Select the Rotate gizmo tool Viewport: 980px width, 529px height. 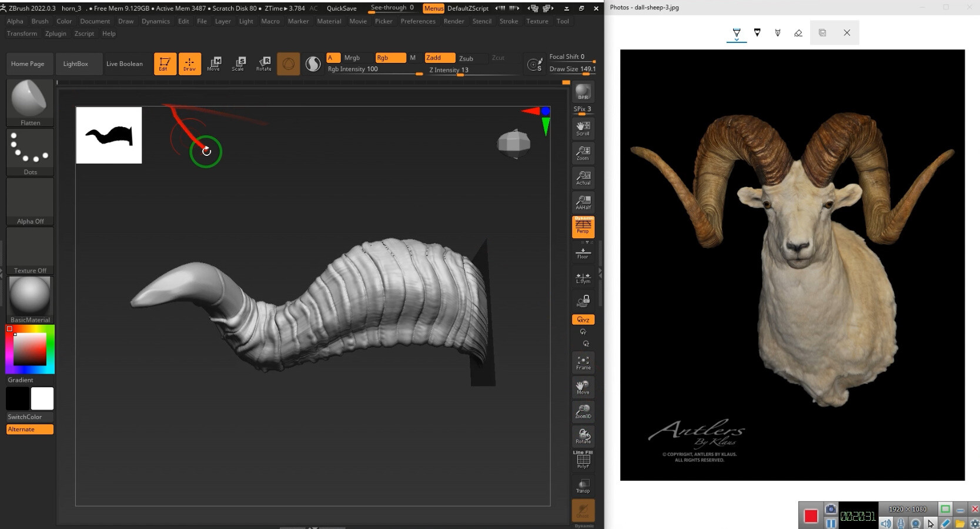[264, 64]
